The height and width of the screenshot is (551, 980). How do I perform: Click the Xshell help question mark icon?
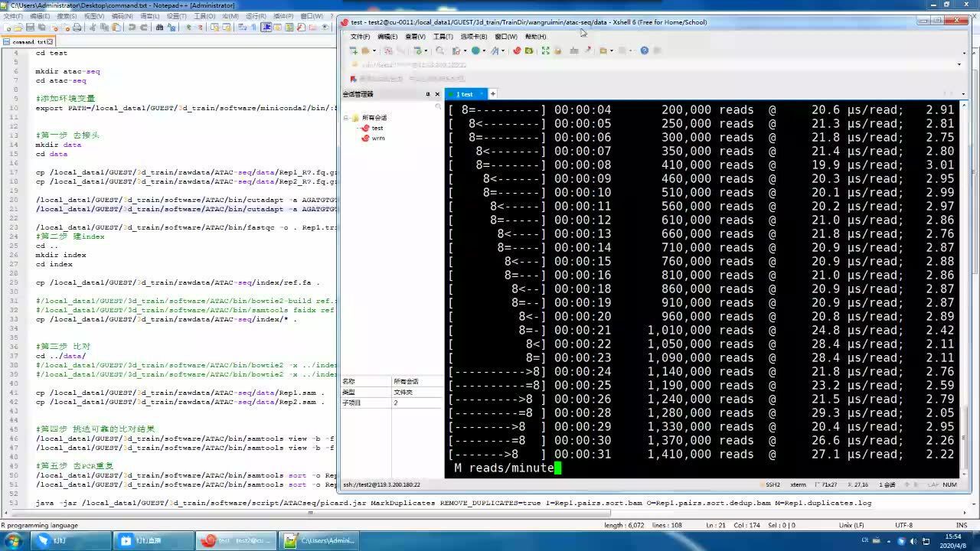644,51
